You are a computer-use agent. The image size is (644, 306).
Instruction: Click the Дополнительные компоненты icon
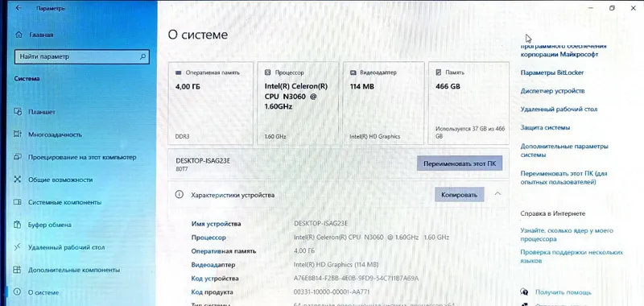[x=17, y=270]
